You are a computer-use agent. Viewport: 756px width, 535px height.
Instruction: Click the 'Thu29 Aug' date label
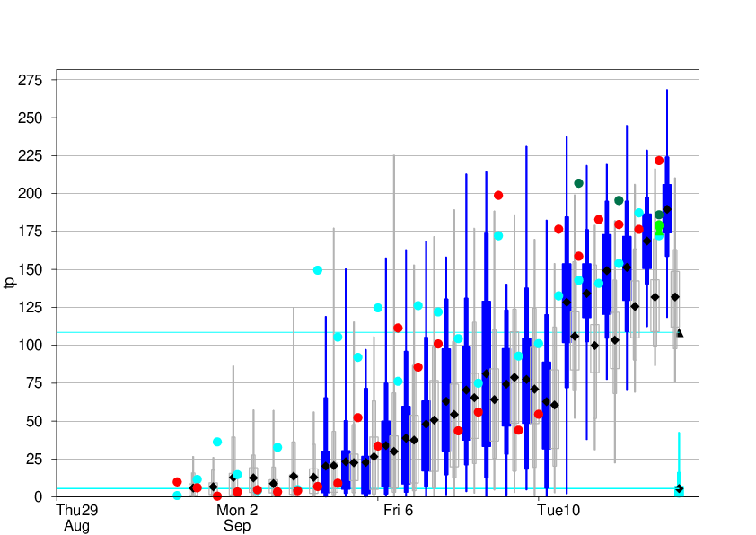coord(77,518)
